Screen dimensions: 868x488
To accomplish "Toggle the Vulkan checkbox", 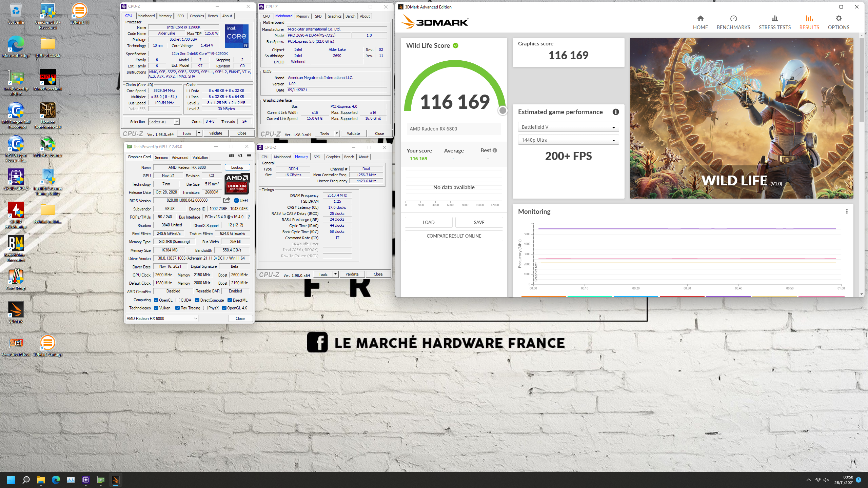I will pos(156,308).
